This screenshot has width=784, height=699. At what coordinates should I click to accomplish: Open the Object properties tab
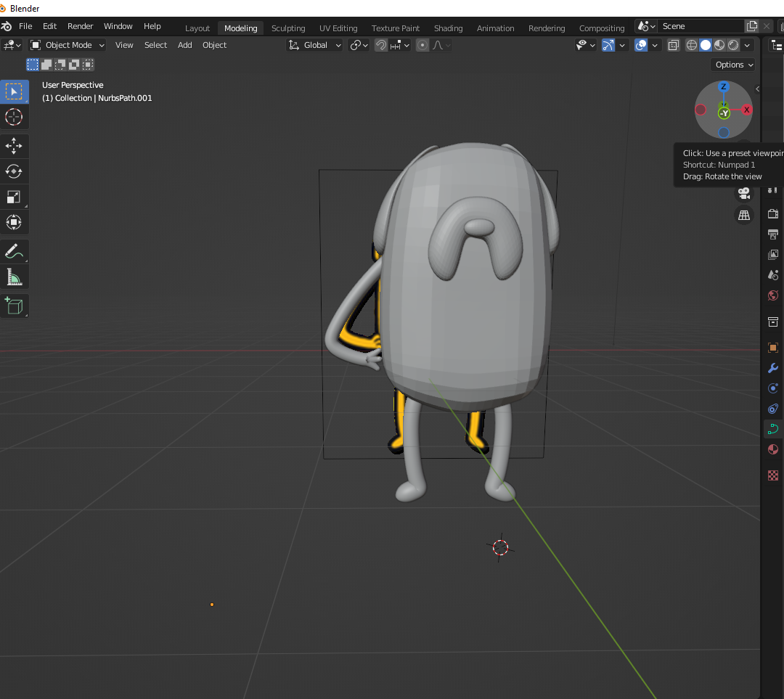click(773, 348)
